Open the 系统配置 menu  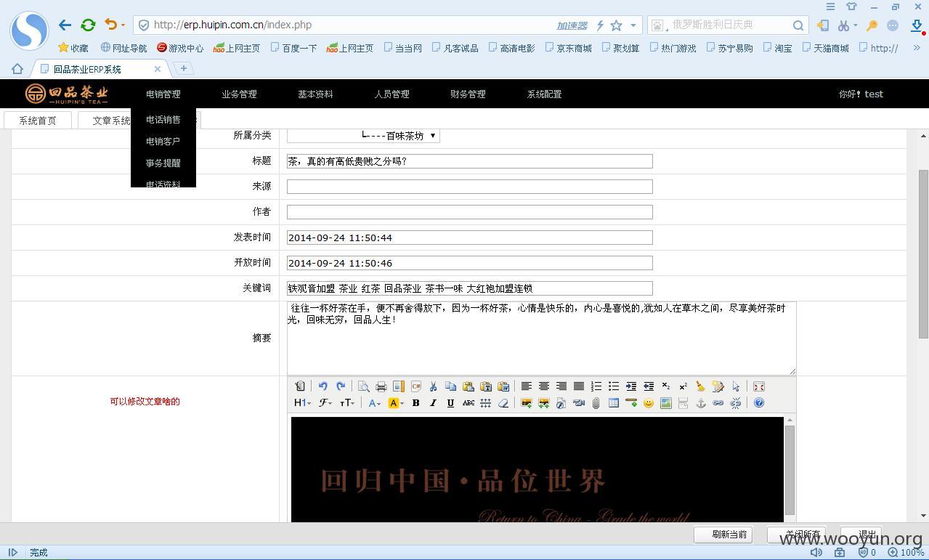pos(544,94)
